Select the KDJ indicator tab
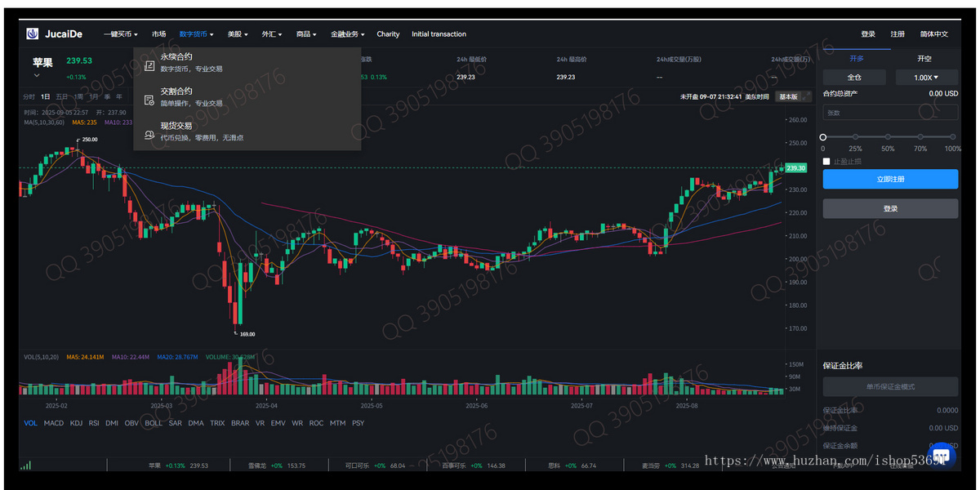Screen dimensions: 980x490 (76, 423)
